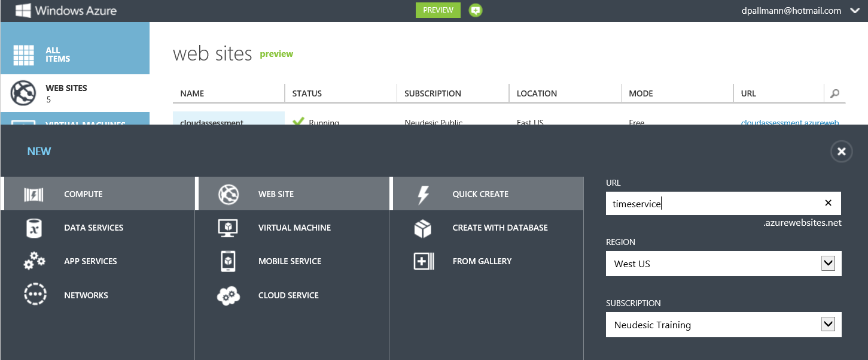Select WEB SITES in the sidebar
The width and height of the screenshot is (868, 360).
(75, 93)
